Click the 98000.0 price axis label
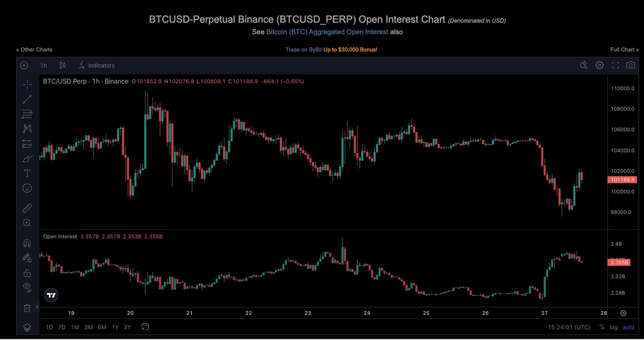This screenshot has width=644, height=340. coord(621,213)
